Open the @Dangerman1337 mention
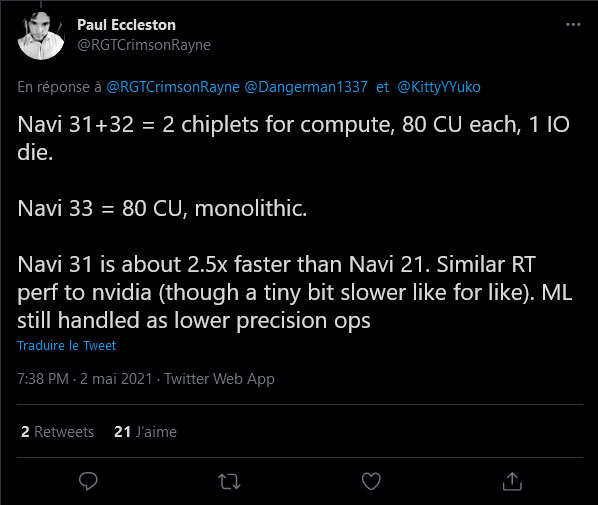 305,87
